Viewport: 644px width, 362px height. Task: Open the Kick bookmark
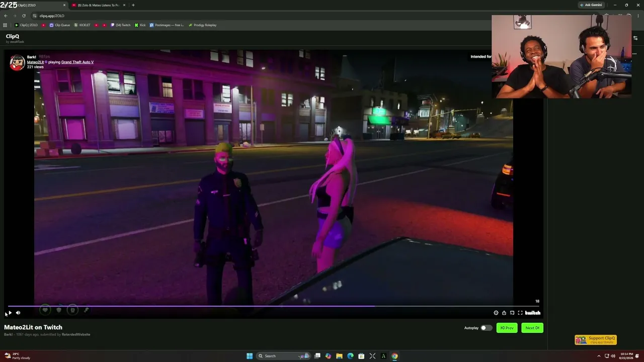[x=140, y=25]
